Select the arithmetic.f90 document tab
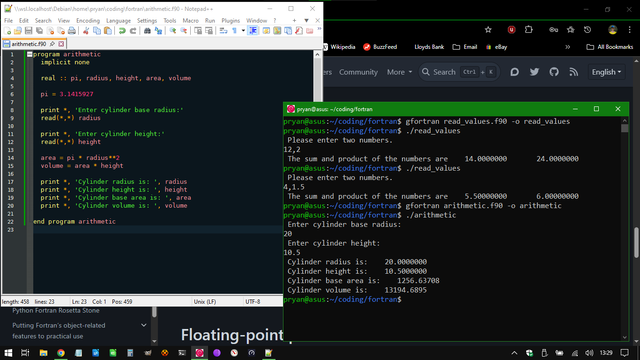 pos(34,44)
